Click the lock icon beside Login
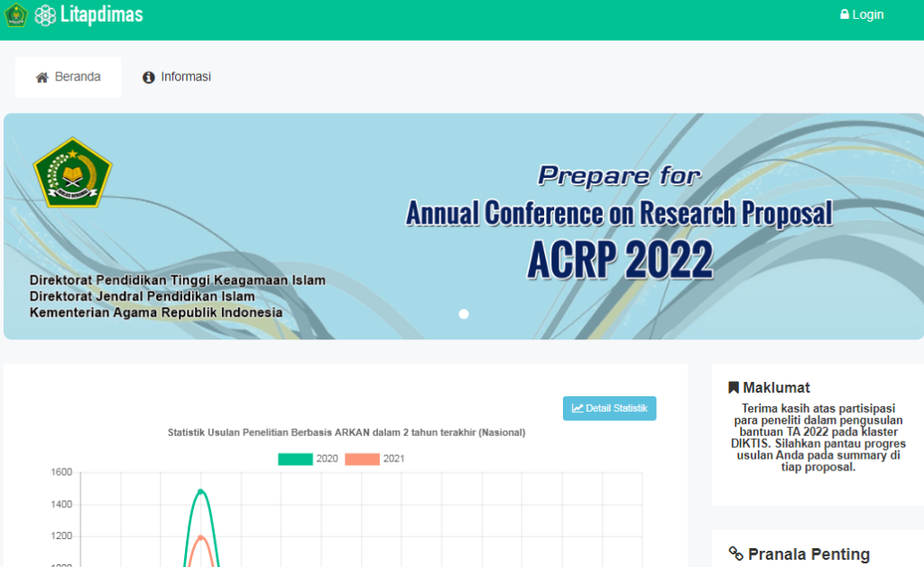Image resolution: width=924 pixels, height=567 pixels. coord(845,14)
